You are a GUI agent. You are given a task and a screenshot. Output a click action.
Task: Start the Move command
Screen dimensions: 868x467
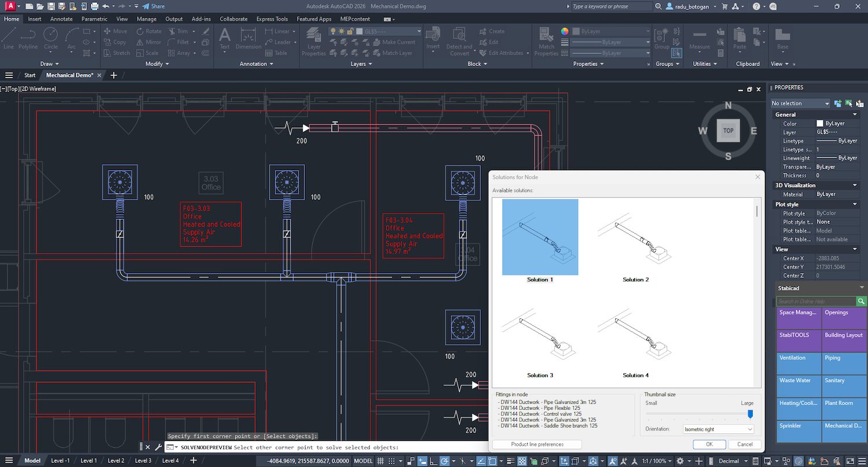[120, 31]
